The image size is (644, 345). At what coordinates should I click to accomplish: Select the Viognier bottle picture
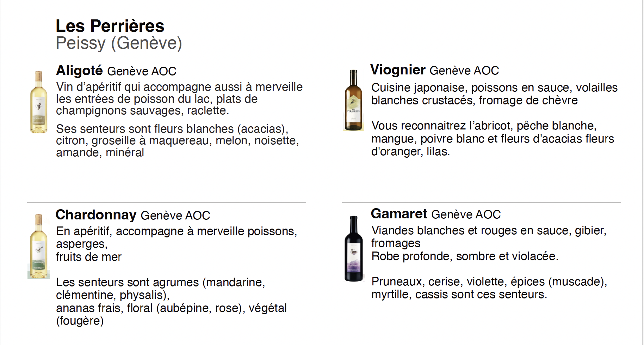coord(353,100)
